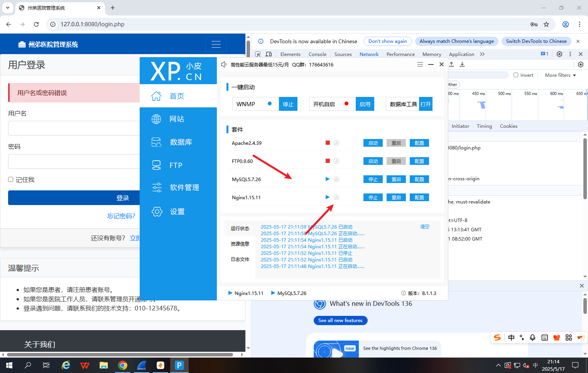Open the Sogou toolbox grid icon
588x373 pixels.
(569, 337)
